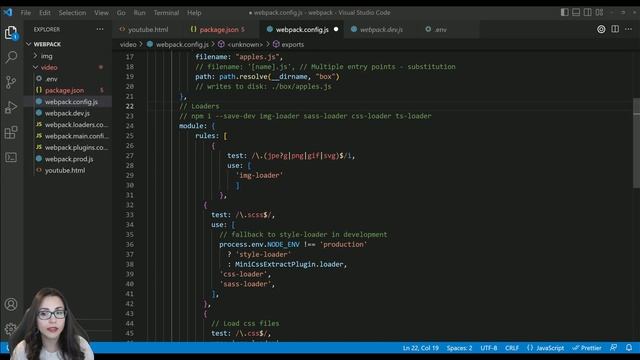This screenshot has width=640, height=360.
Task: Open the Explorer view in activity bar
Action: (11, 33)
